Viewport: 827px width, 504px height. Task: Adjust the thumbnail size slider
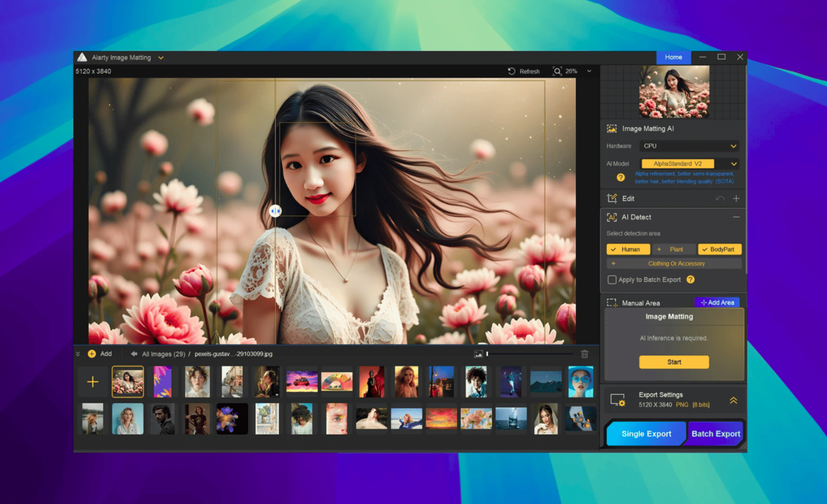coord(530,354)
